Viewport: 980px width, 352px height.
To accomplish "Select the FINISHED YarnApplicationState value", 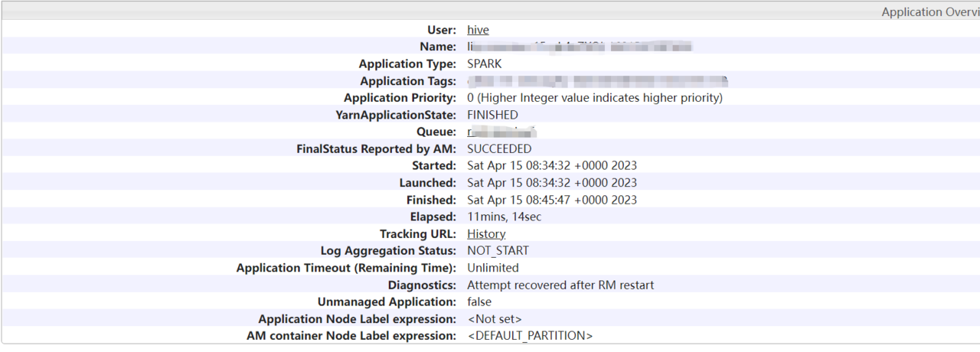I will (x=492, y=115).
